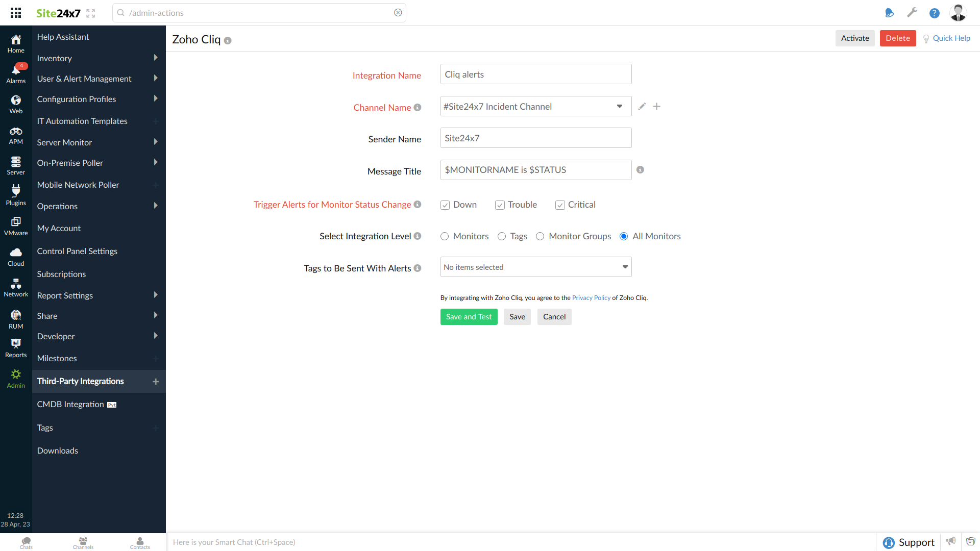Select the Tags integration level
Viewport: 980px width, 551px height.
pos(502,236)
